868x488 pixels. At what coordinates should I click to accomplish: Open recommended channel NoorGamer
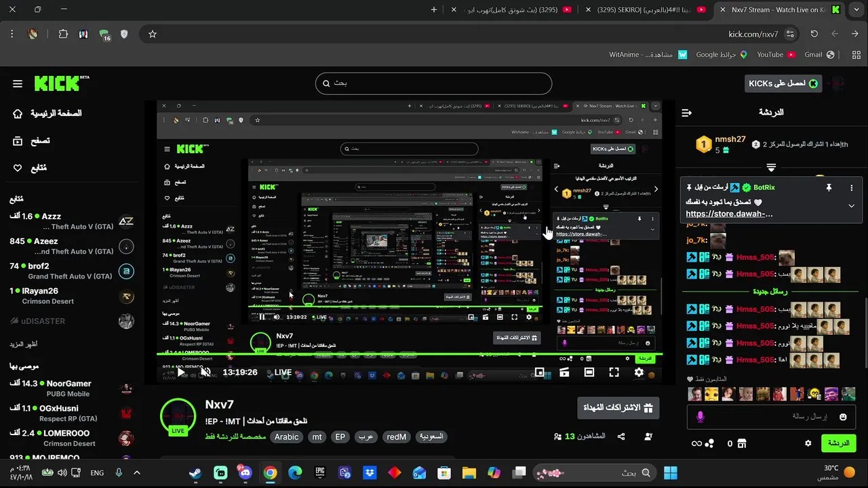(71, 388)
